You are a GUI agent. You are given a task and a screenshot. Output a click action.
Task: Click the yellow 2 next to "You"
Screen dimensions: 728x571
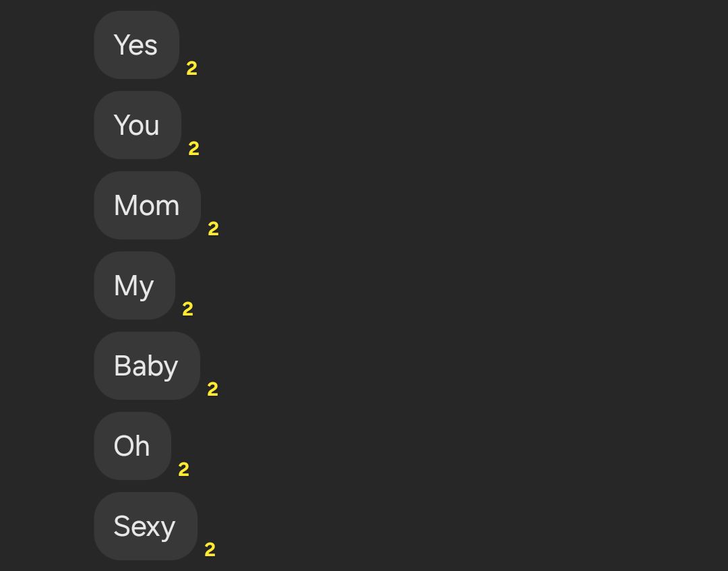(x=193, y=148)
